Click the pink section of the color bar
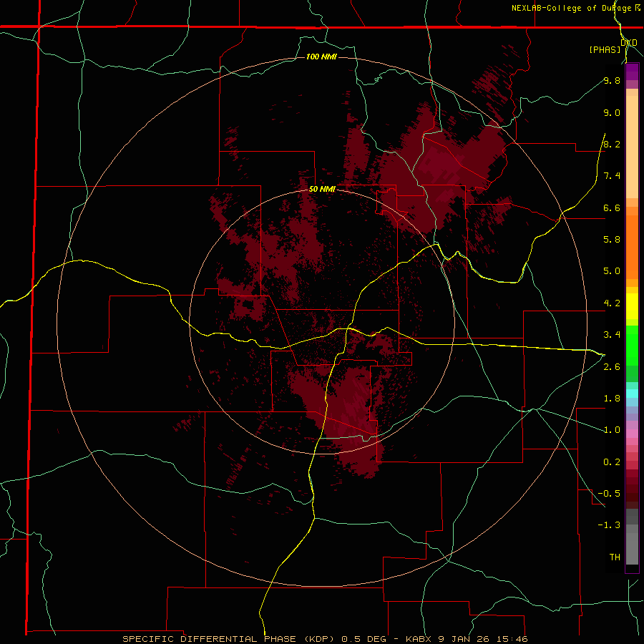644x644 pixels. (632, 434)
